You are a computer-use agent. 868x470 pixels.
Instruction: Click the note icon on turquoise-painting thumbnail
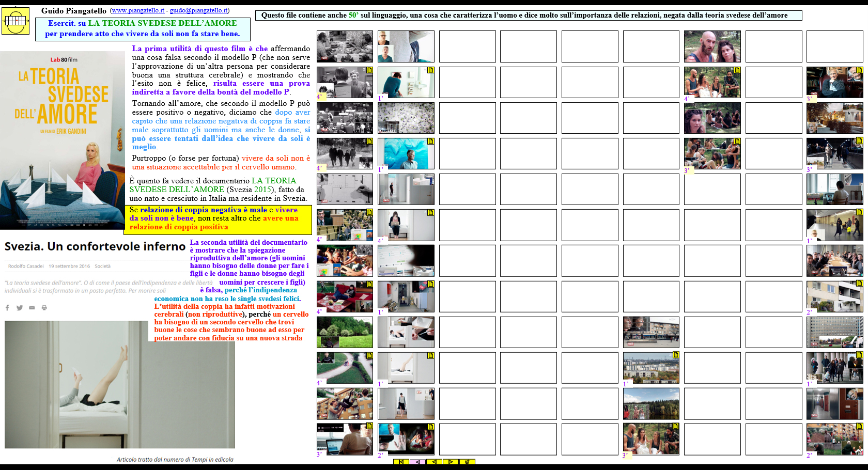coord(430,141)
